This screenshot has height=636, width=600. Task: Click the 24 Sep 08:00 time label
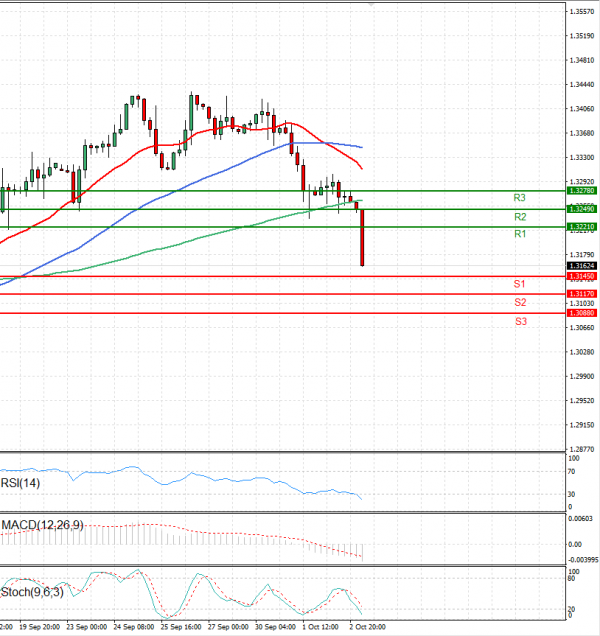pos(133,627)
